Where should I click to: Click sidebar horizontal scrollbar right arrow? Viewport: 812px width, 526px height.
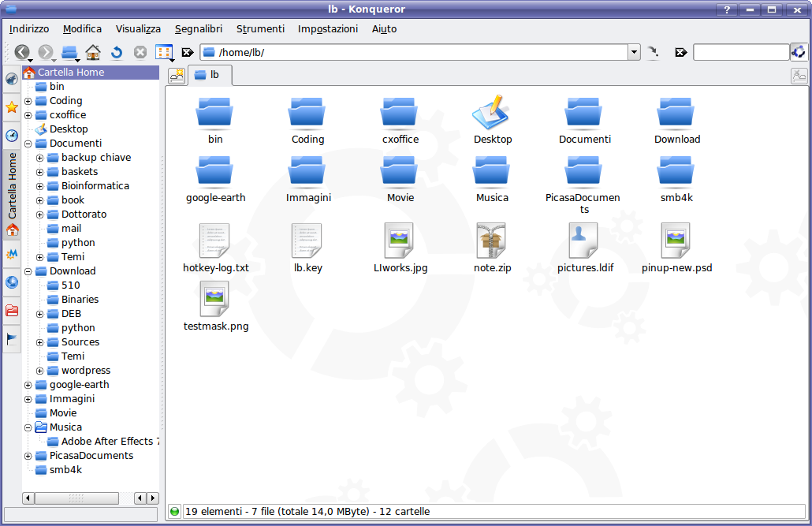[x=152, y=498]
